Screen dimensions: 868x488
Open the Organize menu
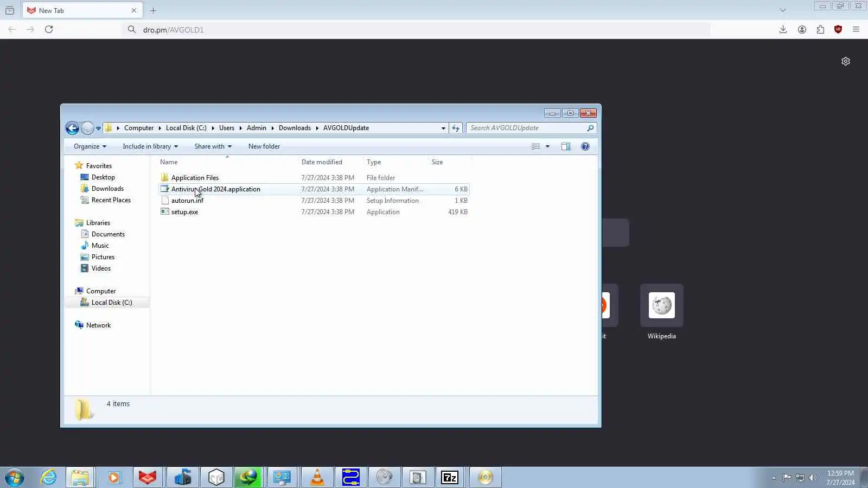pyautogui.click(x=90, y=146)
